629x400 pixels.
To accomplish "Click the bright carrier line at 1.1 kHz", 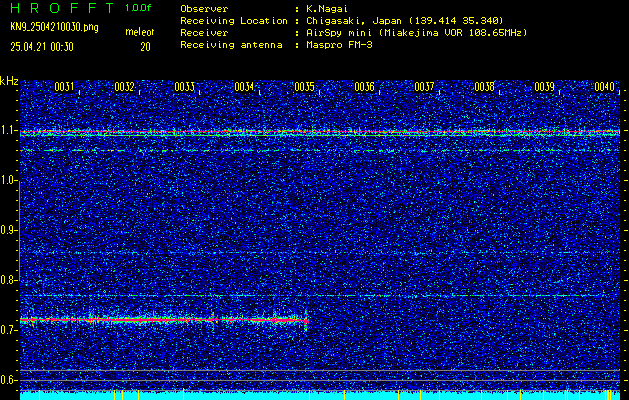I will tap(320, 132).
